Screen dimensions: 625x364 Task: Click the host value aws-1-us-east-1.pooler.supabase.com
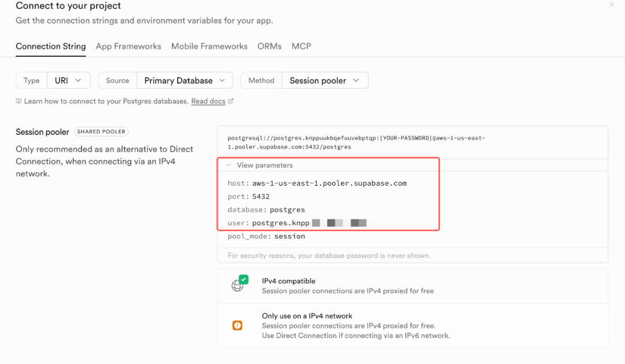329,183
